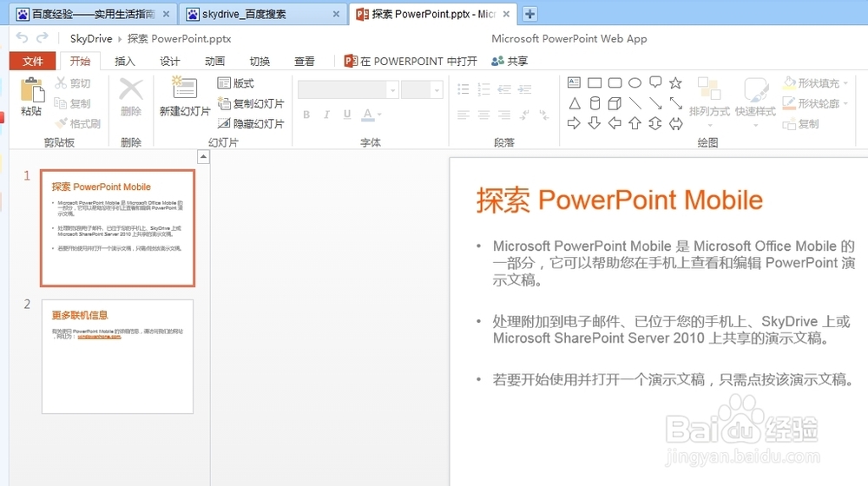Open the font size dropdown
This screenshot has height=486, width=868.
point(437,89)
